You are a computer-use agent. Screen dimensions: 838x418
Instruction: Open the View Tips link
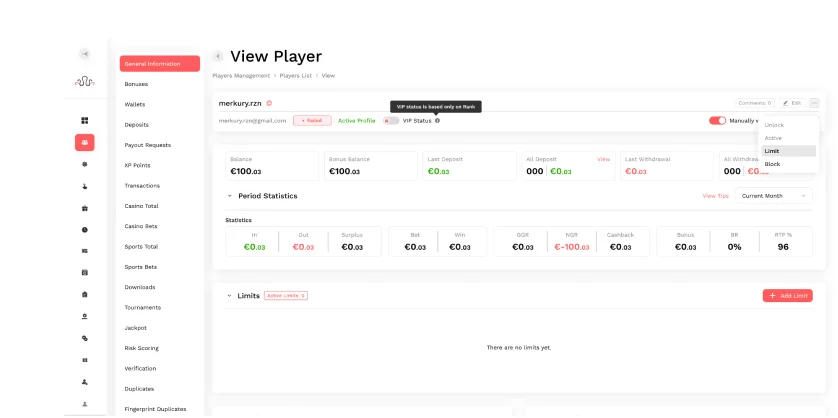(715, 196)
